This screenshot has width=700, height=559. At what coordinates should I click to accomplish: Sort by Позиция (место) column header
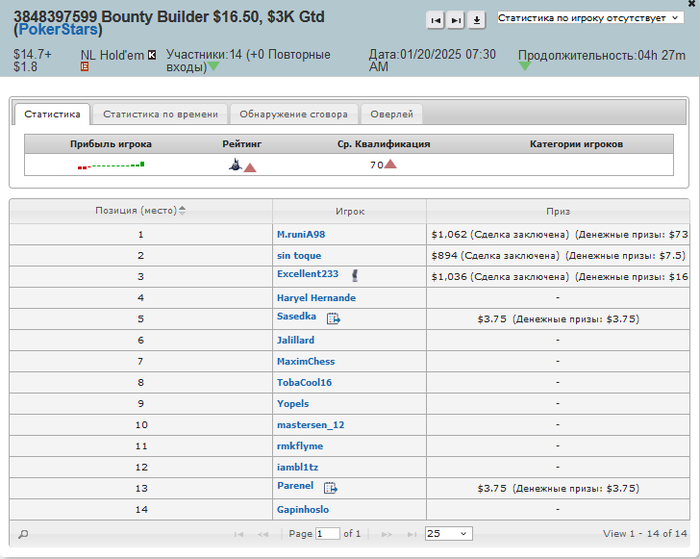[x=141, y=211]
